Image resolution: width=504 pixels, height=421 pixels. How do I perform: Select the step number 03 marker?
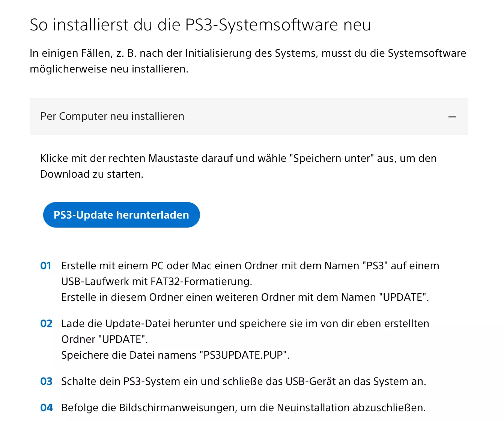46,382
